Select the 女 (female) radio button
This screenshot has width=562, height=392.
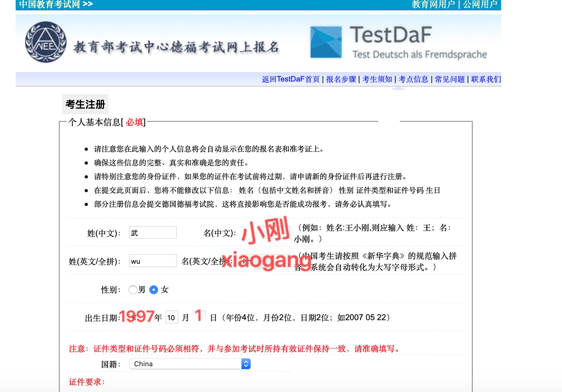154,290
